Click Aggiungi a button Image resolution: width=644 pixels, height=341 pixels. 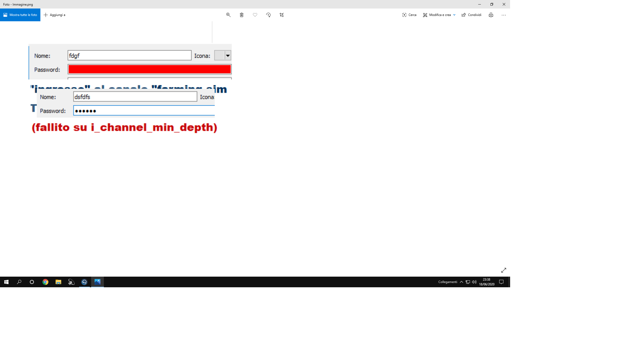coord(54,15)
